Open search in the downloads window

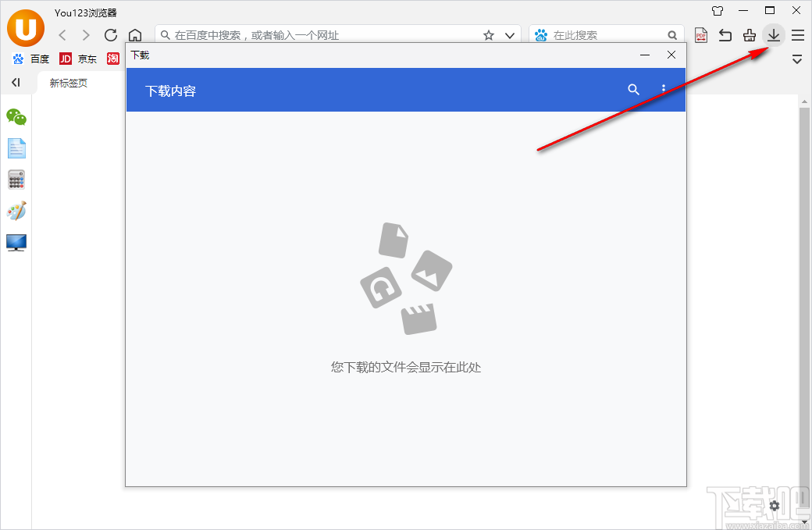click(633, 89)
